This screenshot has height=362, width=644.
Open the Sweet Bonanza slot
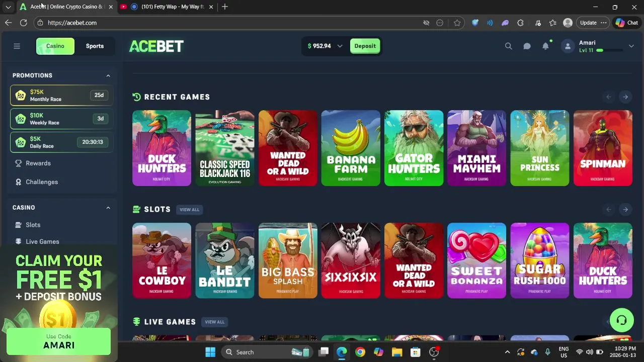point(476,260)
